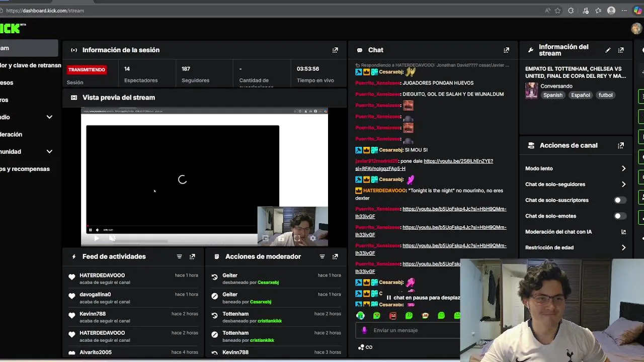This screenshot has height=362, width=644.
Task: Toggle Chat de solo-suscriptores switch
Action: pyautogui.click(x=620, y=200)
